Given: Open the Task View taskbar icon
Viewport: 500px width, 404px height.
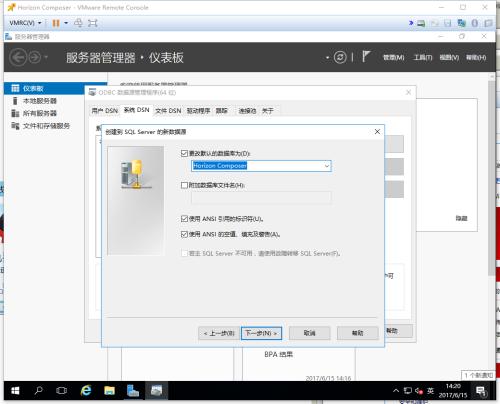Looking at the screenshot, I should click(62, 390).
